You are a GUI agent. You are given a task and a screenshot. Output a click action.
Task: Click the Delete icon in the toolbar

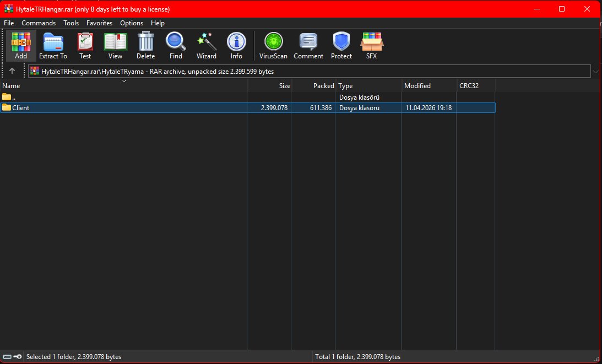click(x=145, y=45)
